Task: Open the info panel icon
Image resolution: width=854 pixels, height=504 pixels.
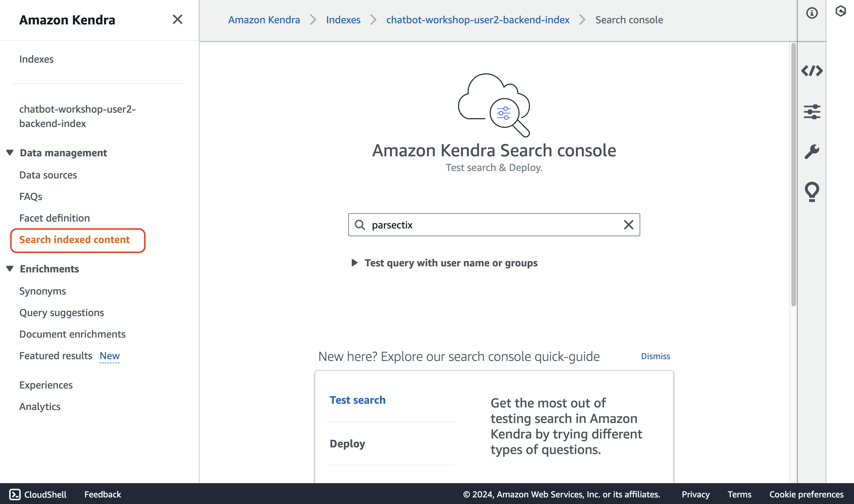Action: [x=811, y=13]
